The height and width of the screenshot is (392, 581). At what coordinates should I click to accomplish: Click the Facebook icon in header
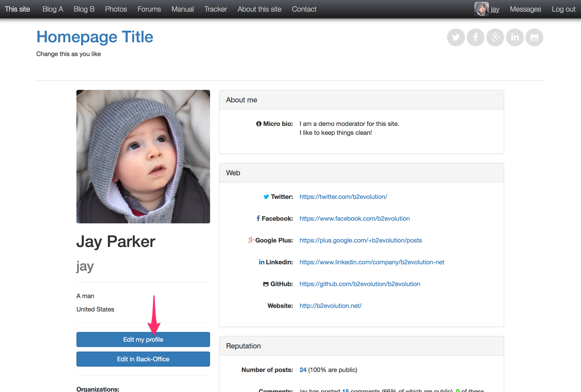(x=476, y=37)
